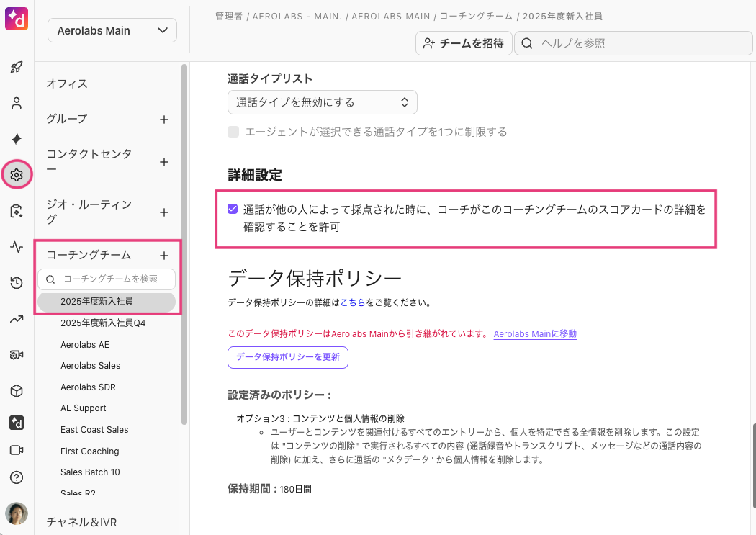Click the black Dialpad AI square icon
This screenshot has width=756, height=535.
(x=17, y=423)
